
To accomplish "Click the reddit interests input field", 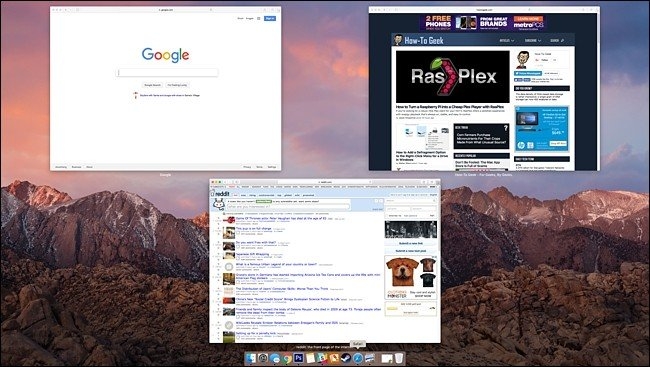I will 288,206.
